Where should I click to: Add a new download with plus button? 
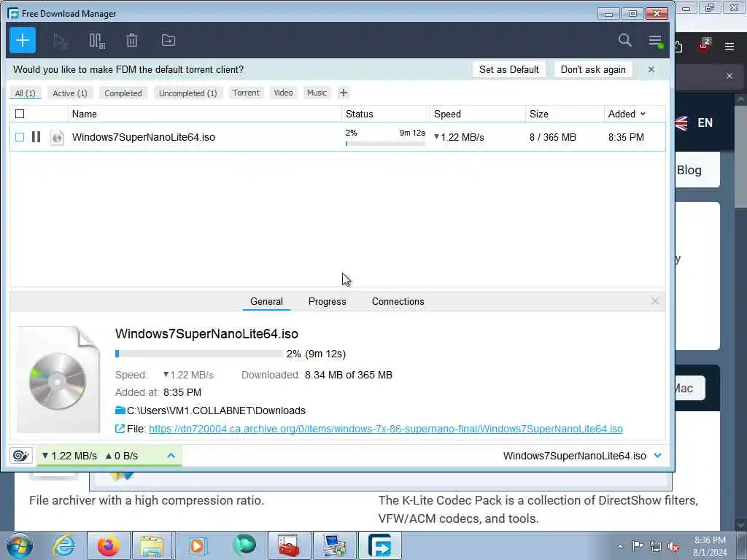click(23, 41)
